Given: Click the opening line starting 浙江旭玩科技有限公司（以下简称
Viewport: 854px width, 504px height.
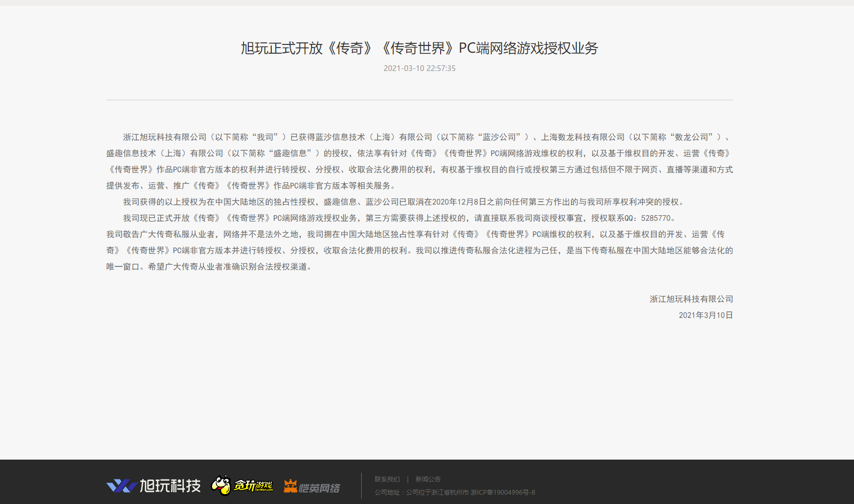Looking at the screenshot, I should point(428,137).
